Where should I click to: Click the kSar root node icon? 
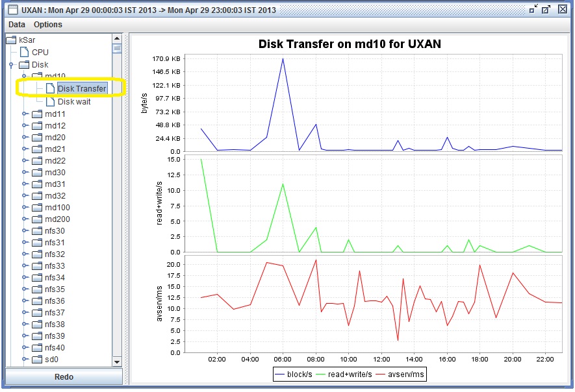(10, 40)
